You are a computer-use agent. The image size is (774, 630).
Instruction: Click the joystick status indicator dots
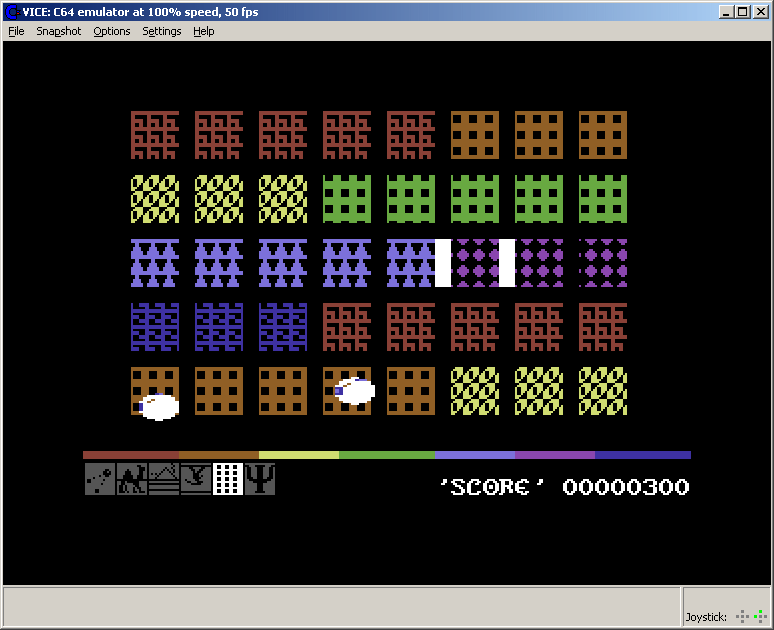(x=750, y=616)
